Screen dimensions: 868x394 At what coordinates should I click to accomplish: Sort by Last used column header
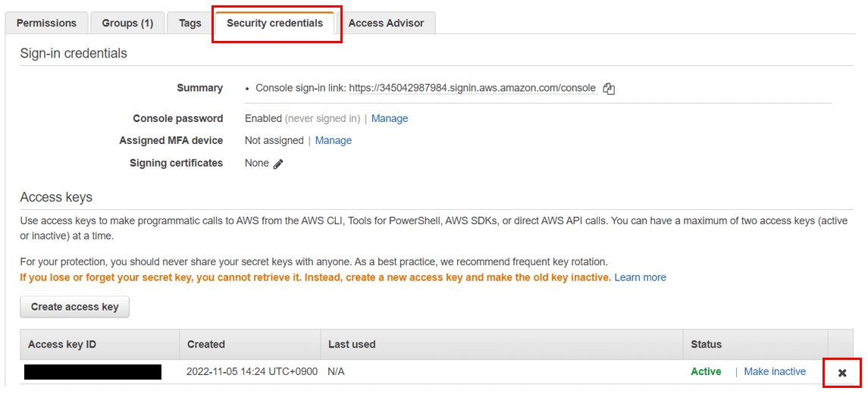(352, 344)
